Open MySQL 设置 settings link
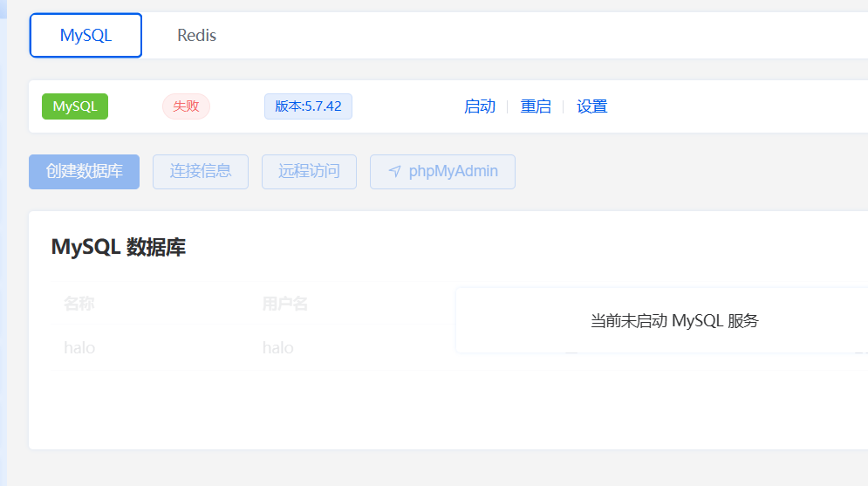Screen dimensions: 868x486 tap(591, 106)
